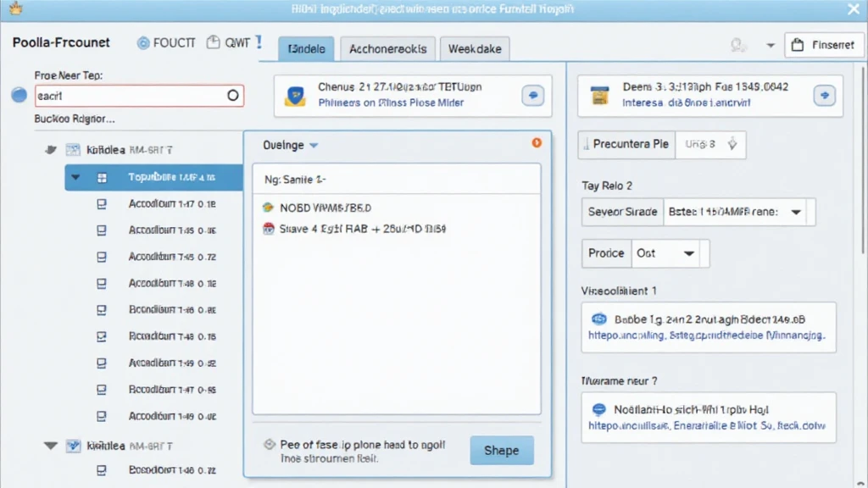Click the pin icon next to Uno 3
Viewport: 868px width, 488px height.
pyautogui.click(x=732, y=144)
